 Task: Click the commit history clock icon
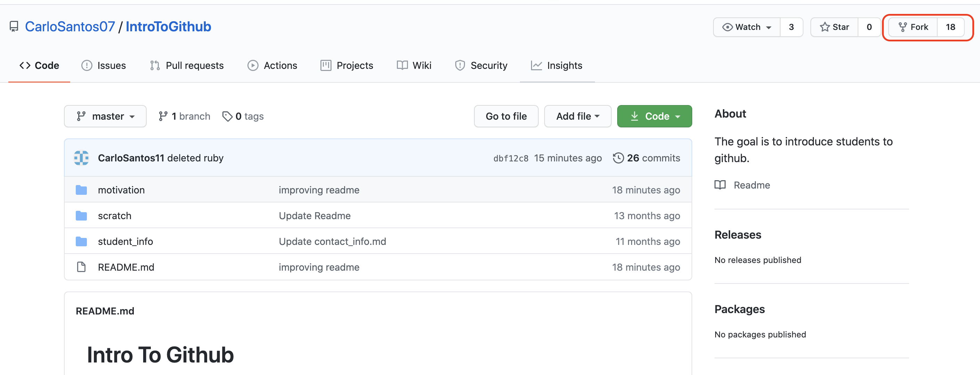tap(618, 158)
